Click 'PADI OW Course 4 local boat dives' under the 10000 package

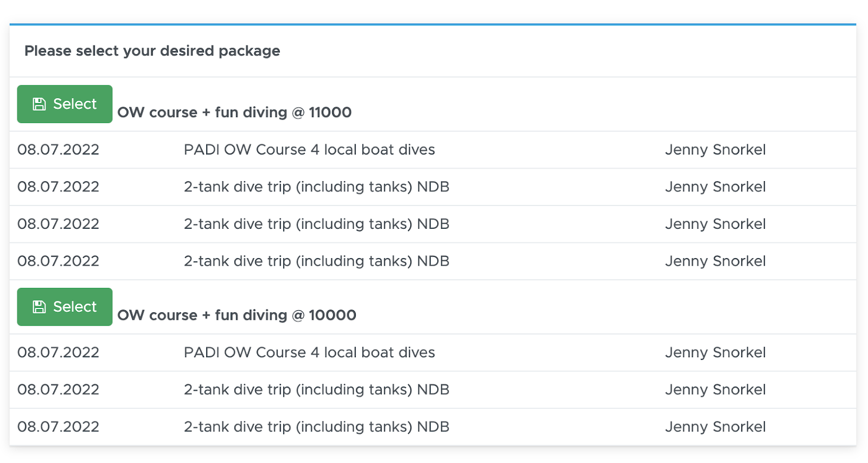coord(309,352)
